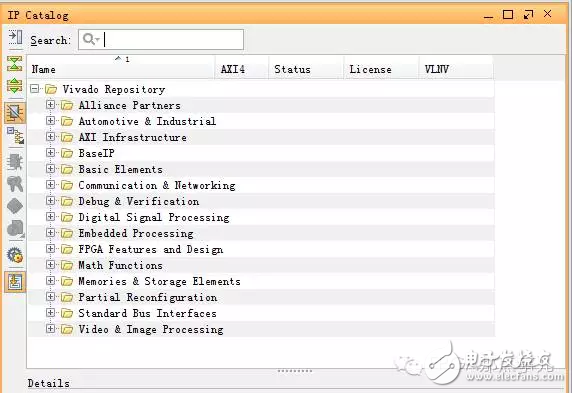Click the Details pane splitter handle dots
Image resolution: width=572 pixels, height=393 pixels.
tap(294, 371)
